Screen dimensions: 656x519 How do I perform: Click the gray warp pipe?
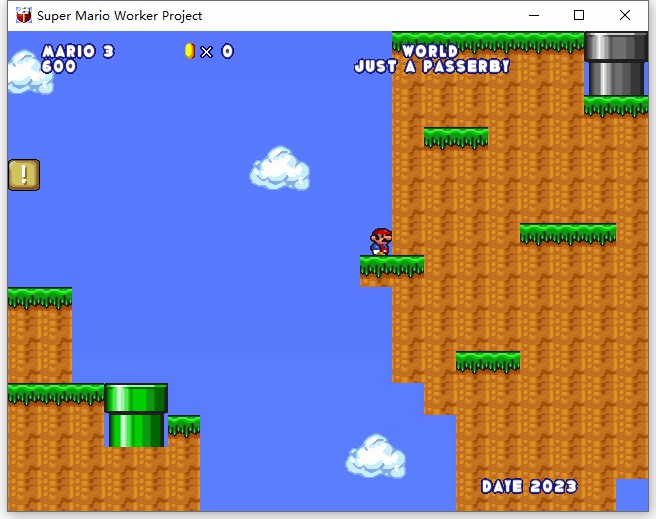tap(616, 64)
